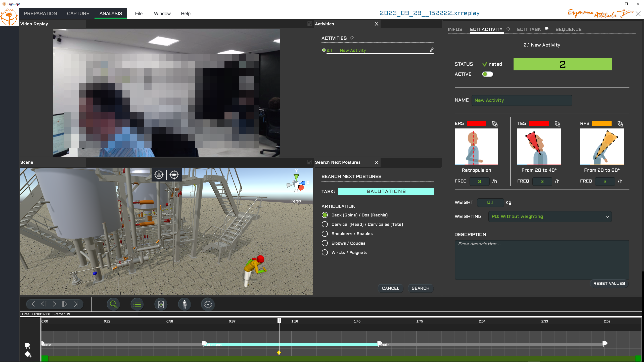Open the mannequin figure icon
This screenshot has width=644, height=362.
[x=185, y=304]
